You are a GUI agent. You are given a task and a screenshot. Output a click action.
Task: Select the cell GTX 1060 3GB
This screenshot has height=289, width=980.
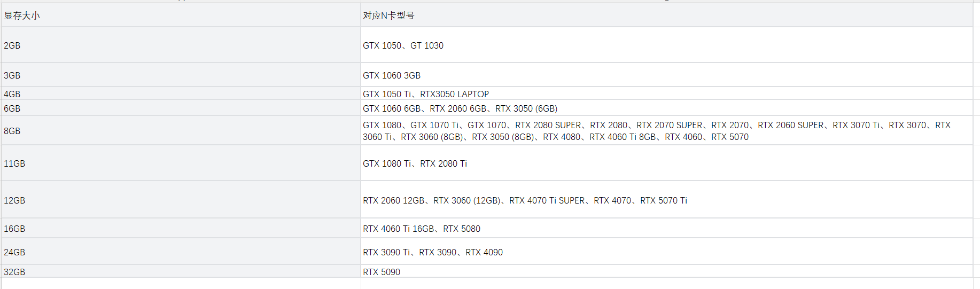(667, 75)
